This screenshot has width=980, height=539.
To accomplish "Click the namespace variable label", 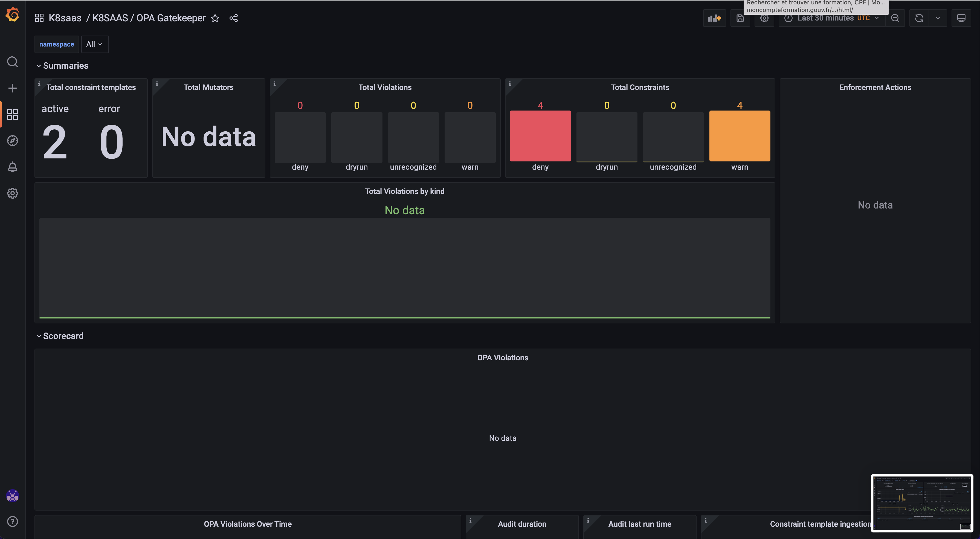I will pyautogui.click(x=57, y=44).
